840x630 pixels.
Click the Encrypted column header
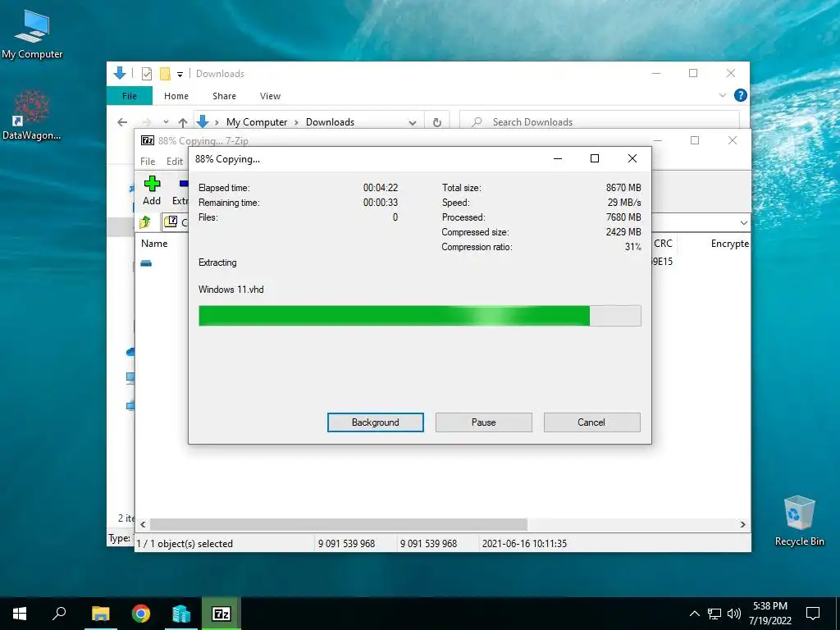pyautogui.click(x=729, y=243)
